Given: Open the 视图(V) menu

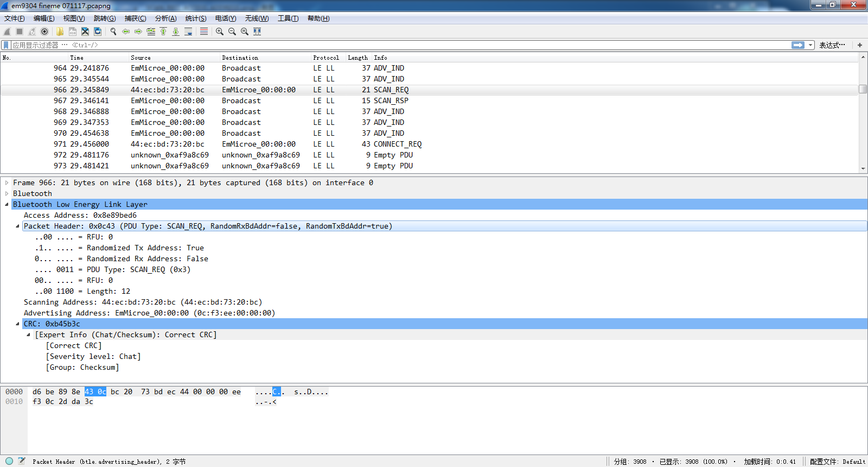Looking at the screenshot, I should (x=74, y=18).
